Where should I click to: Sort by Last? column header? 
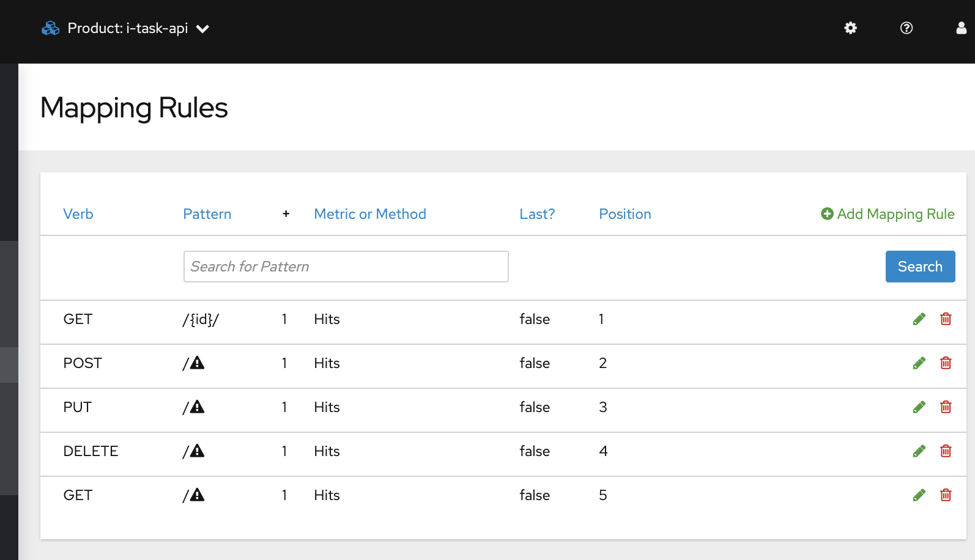point(537,214)
